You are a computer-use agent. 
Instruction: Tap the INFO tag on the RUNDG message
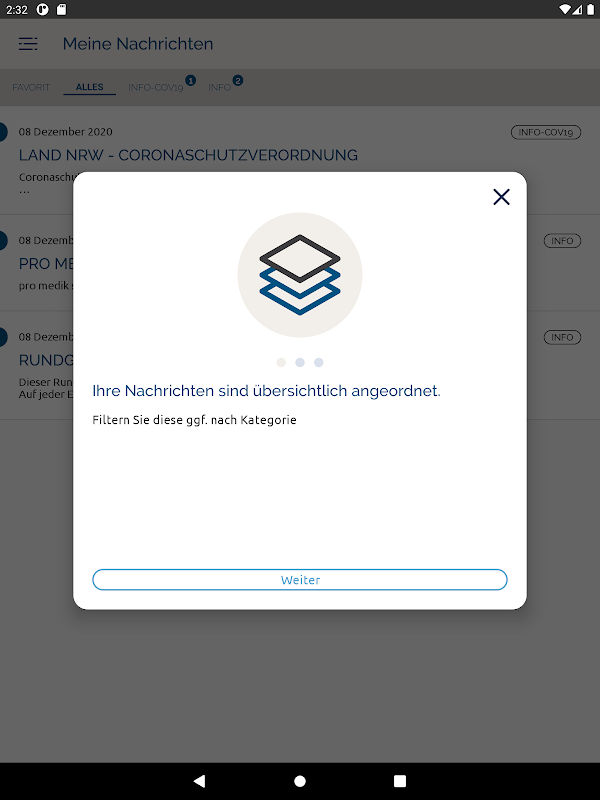point(562,337)
